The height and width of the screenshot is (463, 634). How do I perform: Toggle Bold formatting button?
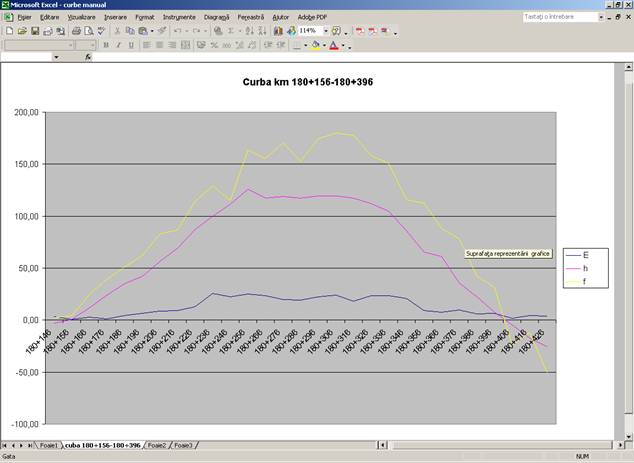(107, 45)
